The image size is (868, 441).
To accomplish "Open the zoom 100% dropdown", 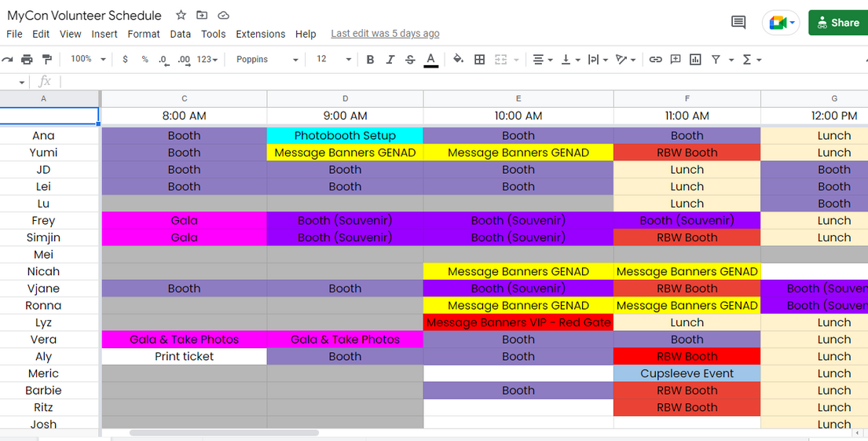I will pos(88,60).
